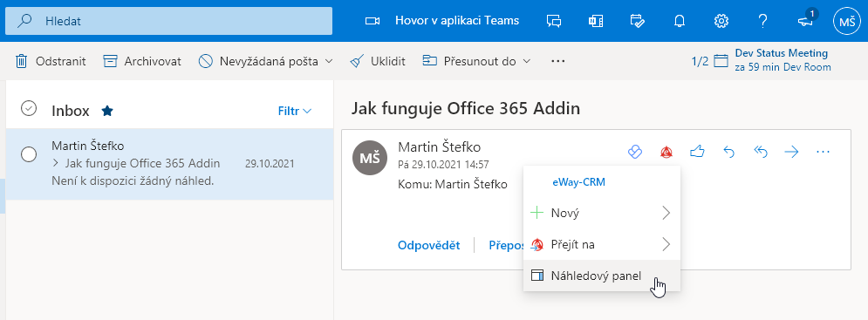This screenshot has height=320, width=868.
Task: Open the Dev Status Meeting reminder
Action: click(x=782, y=60)
